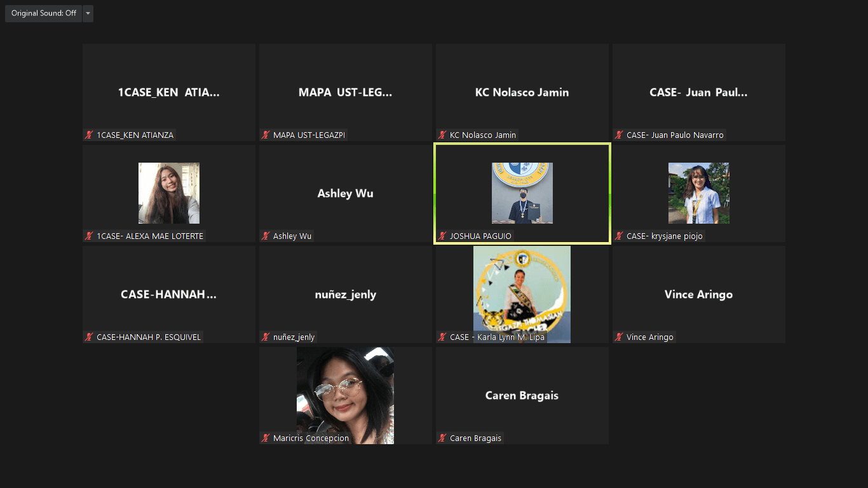
Task: Toggle the Original Sound: Off button
Action: [x=43, y=13]
